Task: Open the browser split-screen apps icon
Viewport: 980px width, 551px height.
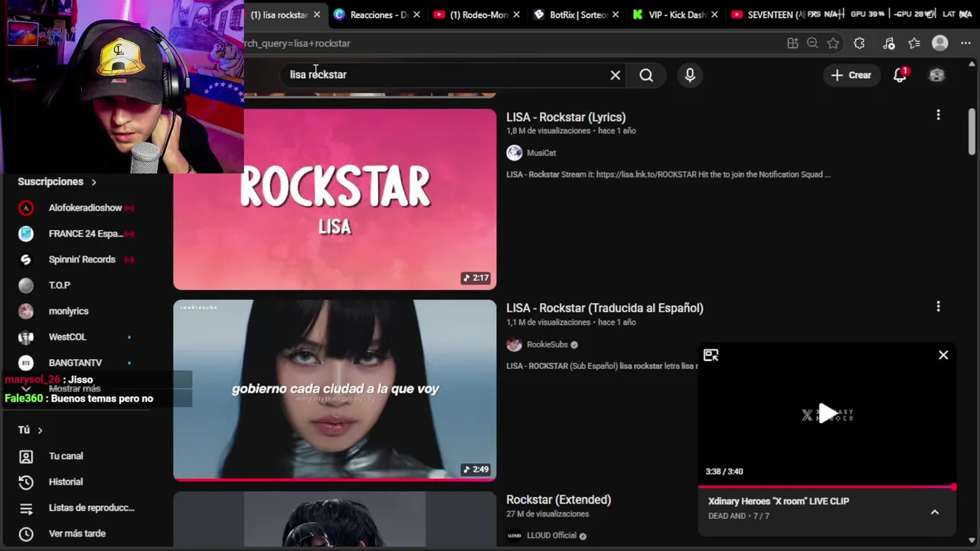Action: click(x=792, y=44)
